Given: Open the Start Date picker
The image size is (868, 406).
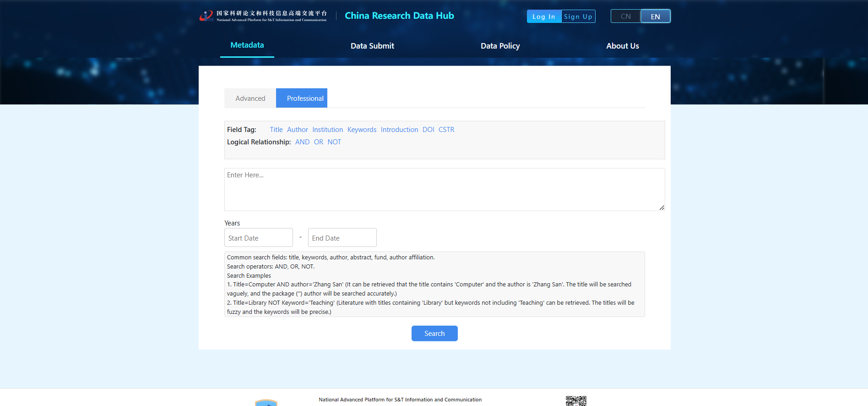Looking at the screenshot, I should pos(258,238).
